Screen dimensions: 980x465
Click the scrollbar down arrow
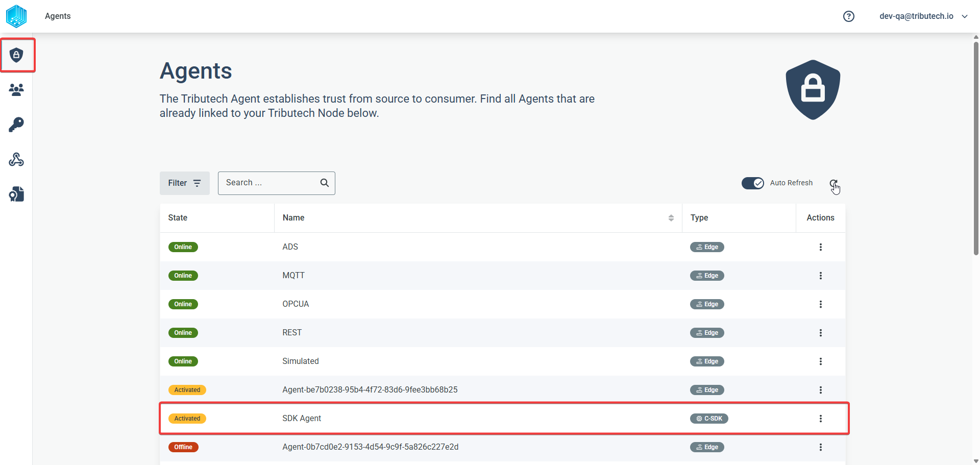coord(976,461)
